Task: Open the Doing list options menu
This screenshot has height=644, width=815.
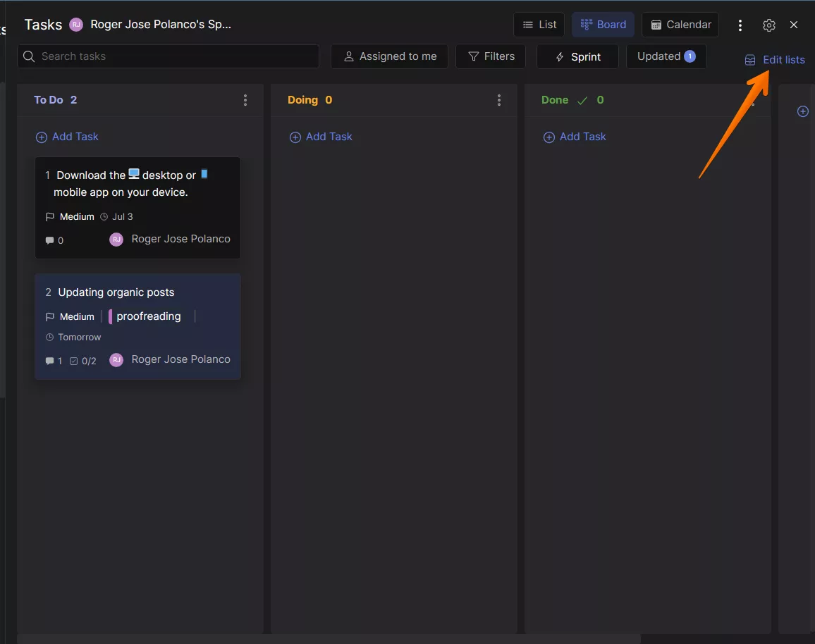Action: pyautogui.click(x=499, y=100)
